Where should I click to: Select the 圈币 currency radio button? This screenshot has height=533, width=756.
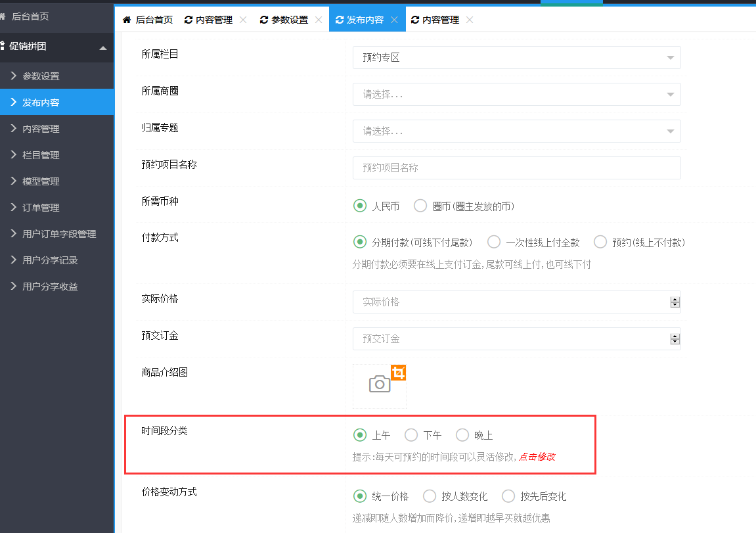(x=420, y=206)
